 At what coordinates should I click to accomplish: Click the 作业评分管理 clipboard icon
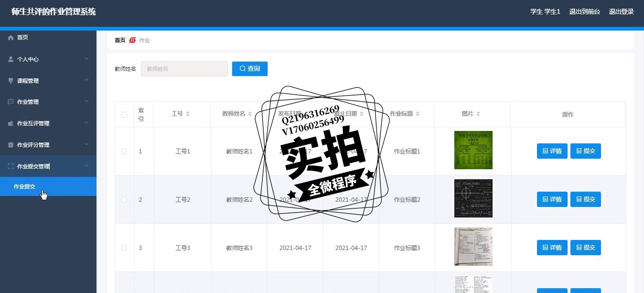pos(11,145)
